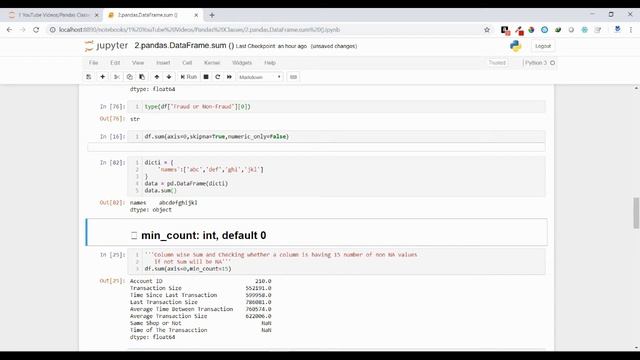Click the Jupyter logo
The width and height of the screenshot is (640, 360).
106,46
